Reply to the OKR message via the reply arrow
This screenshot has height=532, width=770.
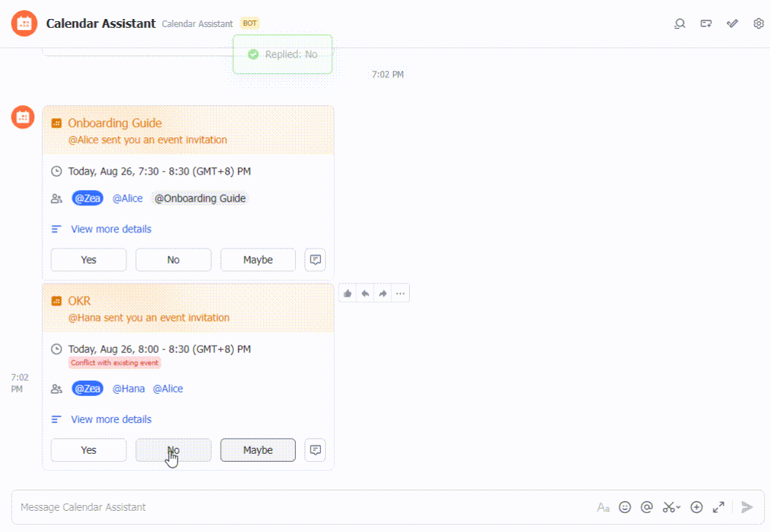tap(365, 292)
